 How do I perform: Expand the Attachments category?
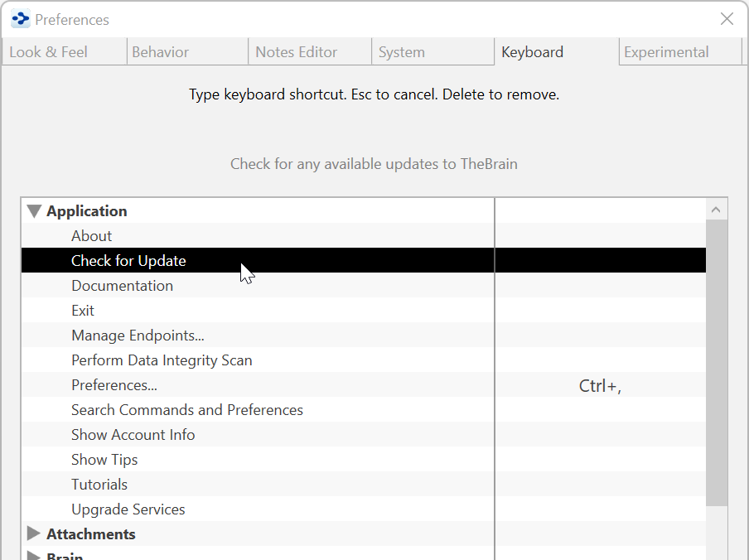pyautogui.click(x=34, y=534)
